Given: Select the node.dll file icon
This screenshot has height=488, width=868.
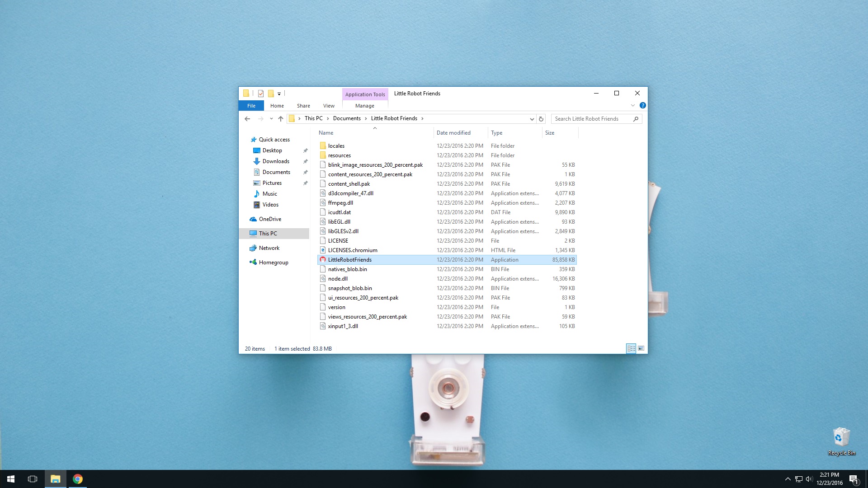Looking at the screenshot, I should click(323, 279).
